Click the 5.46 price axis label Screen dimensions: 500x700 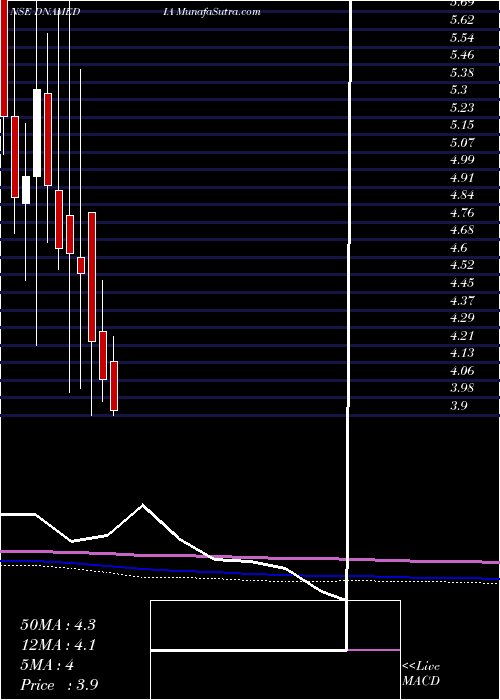pos(462,55)
